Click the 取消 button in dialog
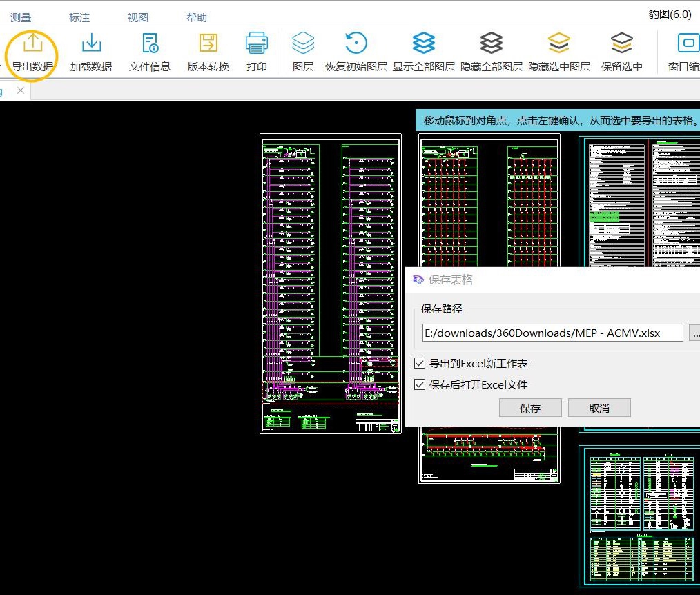 (599, 408)
